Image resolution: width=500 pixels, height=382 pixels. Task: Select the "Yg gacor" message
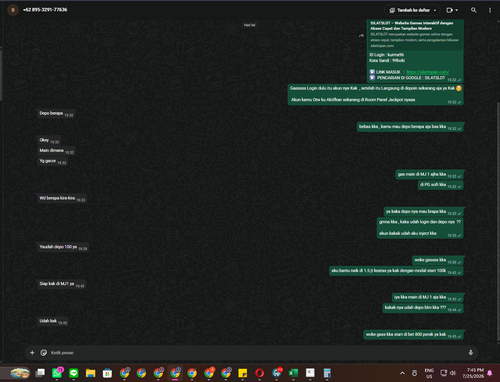point(52,161)
